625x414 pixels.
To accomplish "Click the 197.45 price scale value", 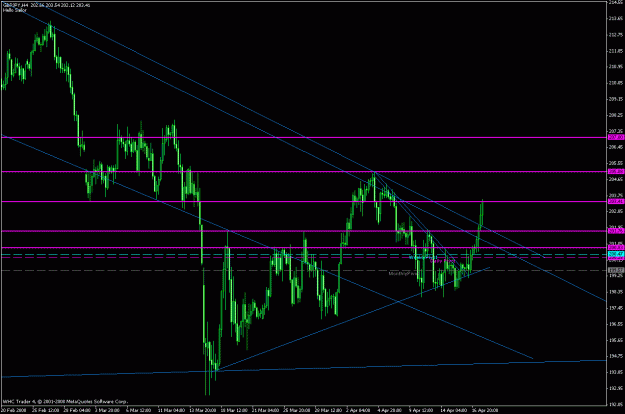I will point(616,308).
